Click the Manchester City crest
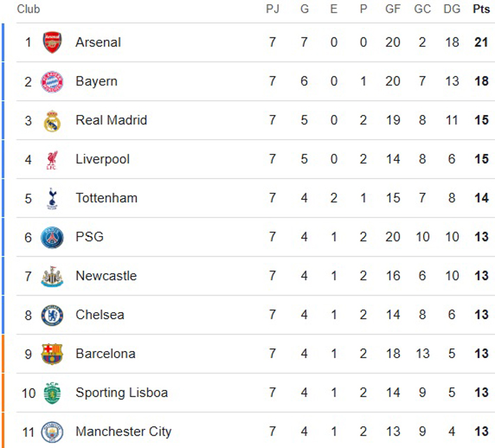The width and height of the screenshot is (495, 448). pos(52,432)
